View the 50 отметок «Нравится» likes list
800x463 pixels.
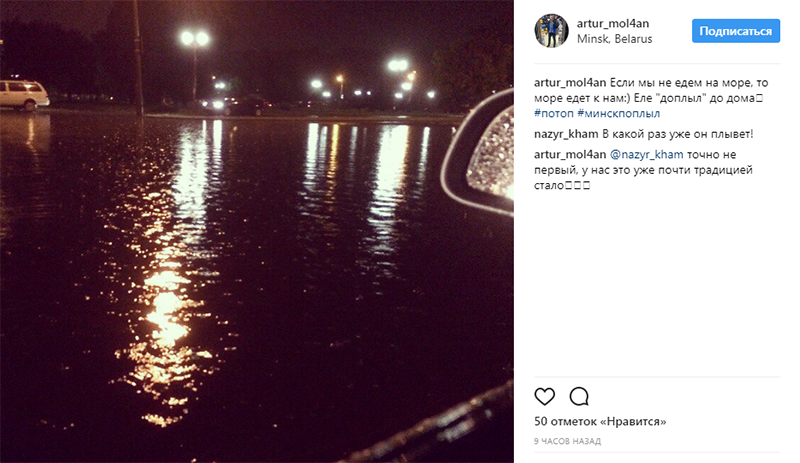pyautogui.click(x=600, y=422)
